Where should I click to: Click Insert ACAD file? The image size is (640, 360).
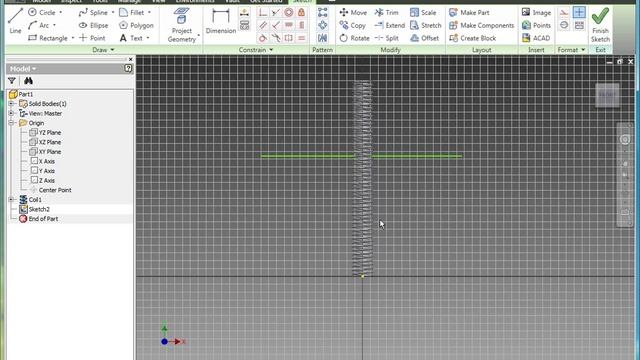click(536, 38)
